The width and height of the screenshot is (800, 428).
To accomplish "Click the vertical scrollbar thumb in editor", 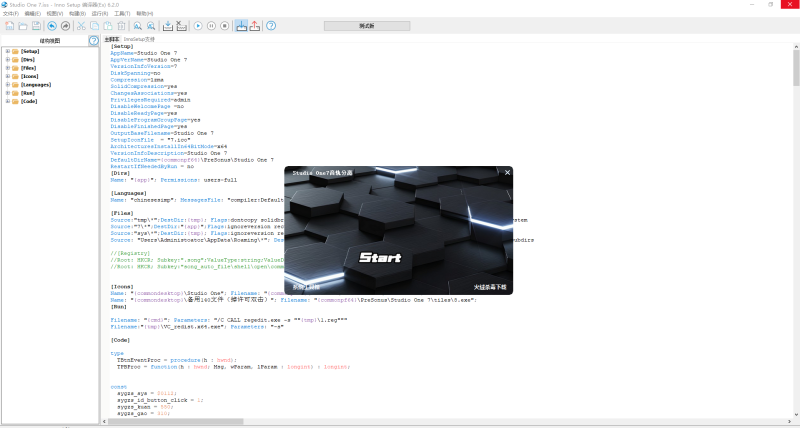I will click(x=796, y=68).
